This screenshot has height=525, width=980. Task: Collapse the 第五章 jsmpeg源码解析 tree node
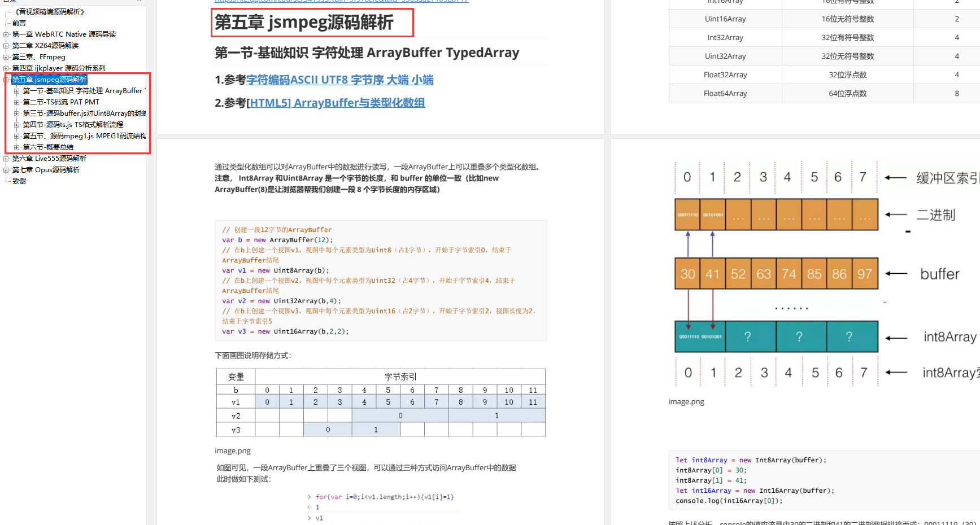(6, 80)
